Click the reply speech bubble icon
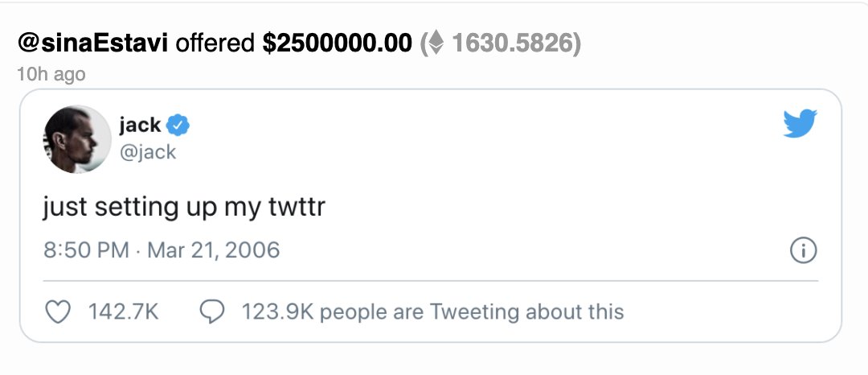This screenshot has height=375, width=868. [x=211, y=311]
